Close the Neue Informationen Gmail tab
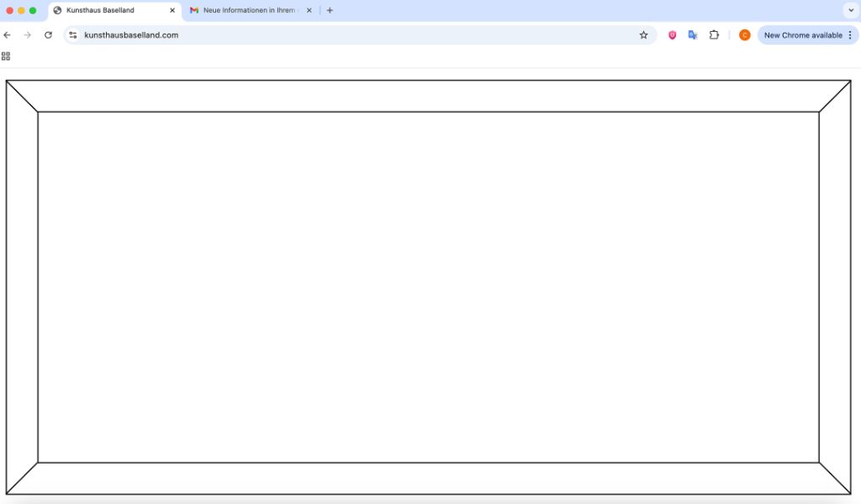 (309, 11)
